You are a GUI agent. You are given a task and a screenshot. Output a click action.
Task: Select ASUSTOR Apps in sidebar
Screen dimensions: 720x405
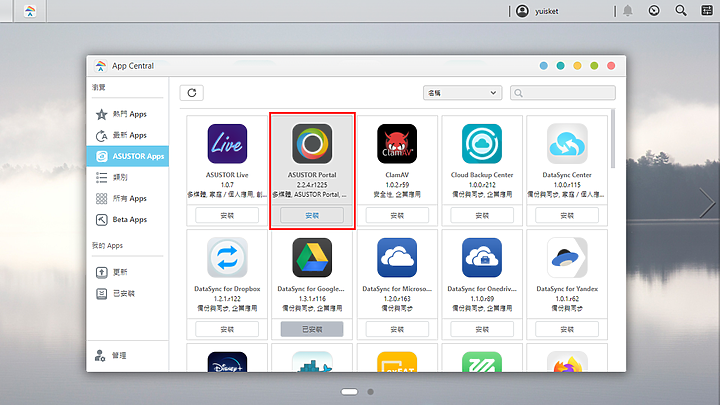128,156
